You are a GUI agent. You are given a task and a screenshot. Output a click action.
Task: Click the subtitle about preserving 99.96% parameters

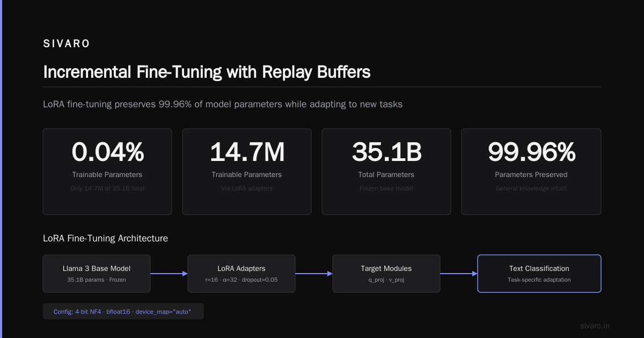(x=223, y=104)
